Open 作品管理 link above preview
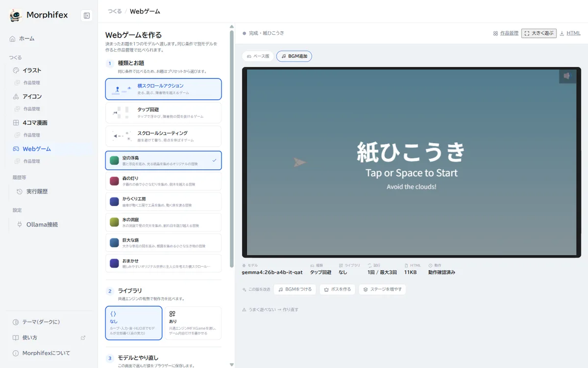Viewport: 588px width, 368px height. point(506,33)
